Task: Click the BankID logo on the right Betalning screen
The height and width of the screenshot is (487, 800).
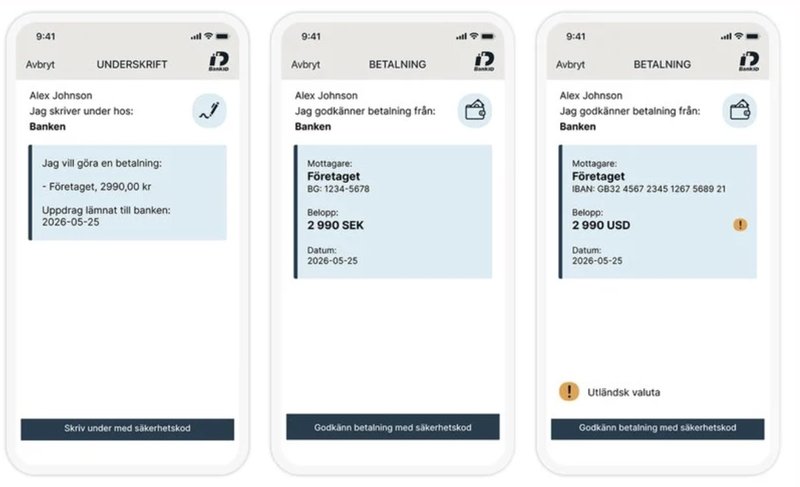Action: pos(749,63)
